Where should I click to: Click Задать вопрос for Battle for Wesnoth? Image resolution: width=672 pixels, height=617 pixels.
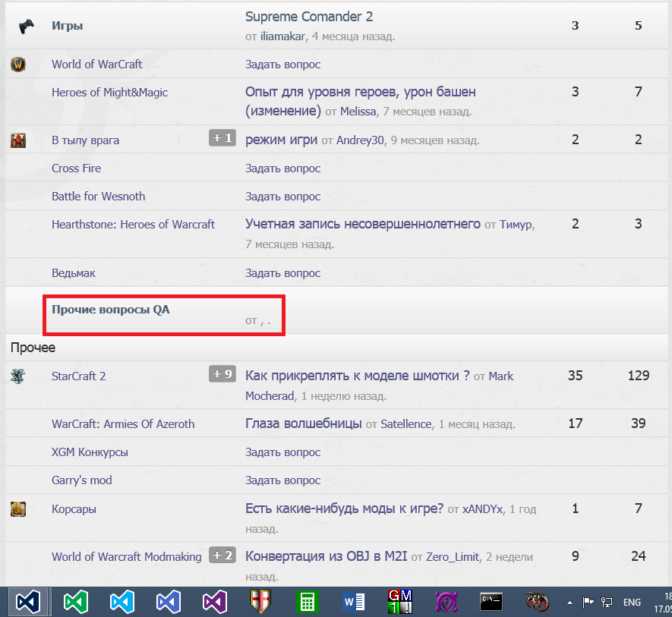(283, 197)
